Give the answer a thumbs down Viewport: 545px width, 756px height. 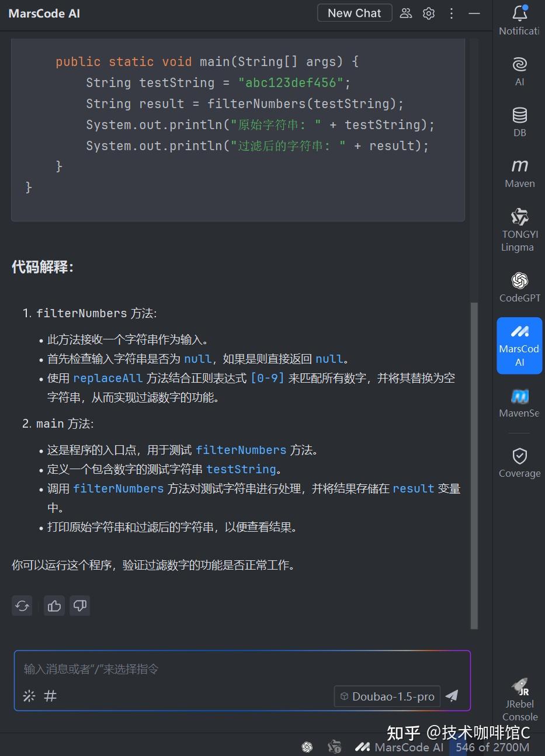point(80,606)
